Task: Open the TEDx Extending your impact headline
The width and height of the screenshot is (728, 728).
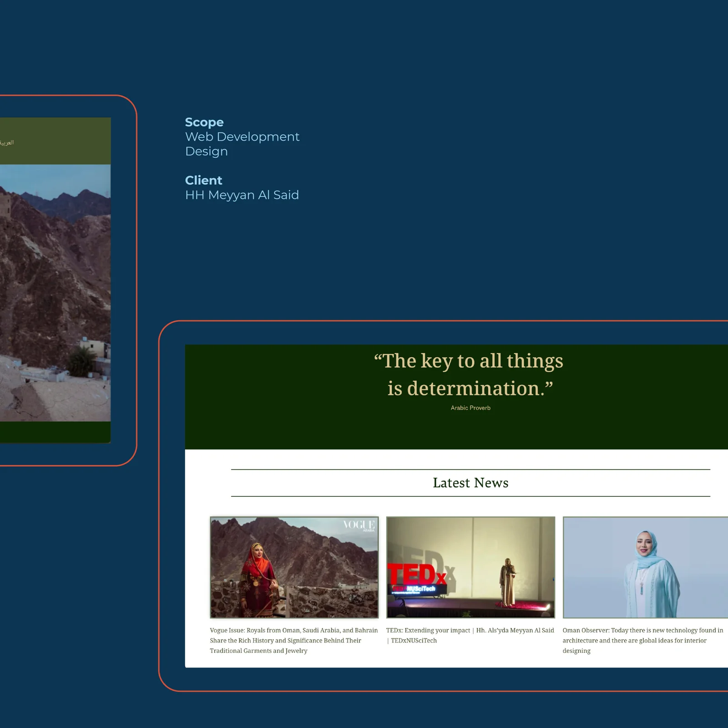Action: (470, 635)
